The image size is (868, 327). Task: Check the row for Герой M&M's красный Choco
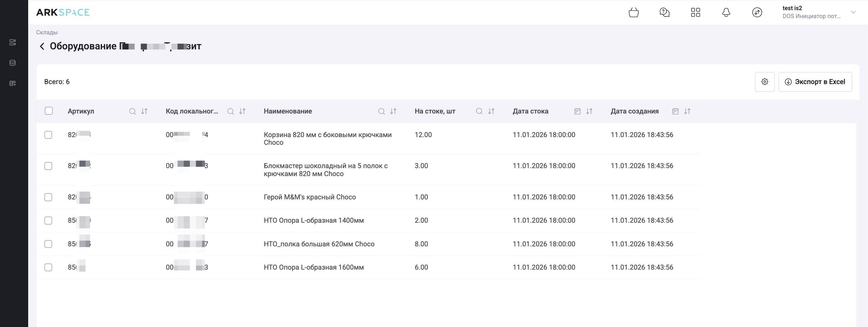48,197
